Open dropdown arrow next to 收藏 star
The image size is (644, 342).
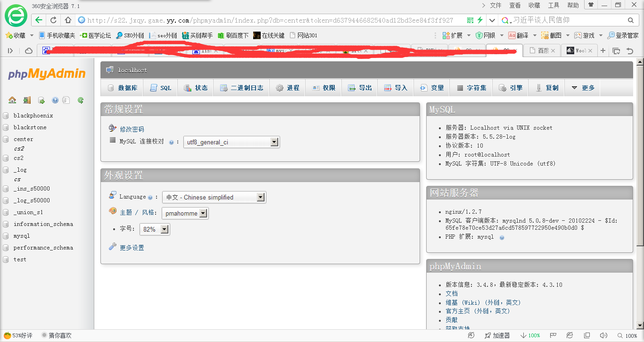[x=32, y=35]
